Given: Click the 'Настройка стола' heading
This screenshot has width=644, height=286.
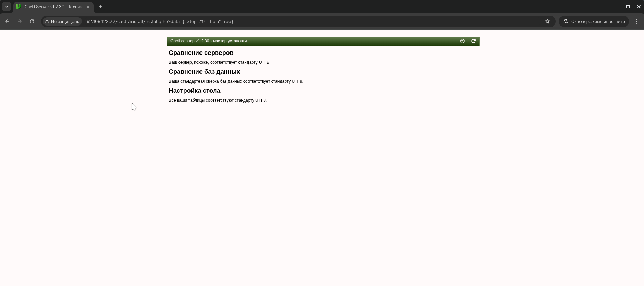Looking at the screenshot, I should (195, 91).
